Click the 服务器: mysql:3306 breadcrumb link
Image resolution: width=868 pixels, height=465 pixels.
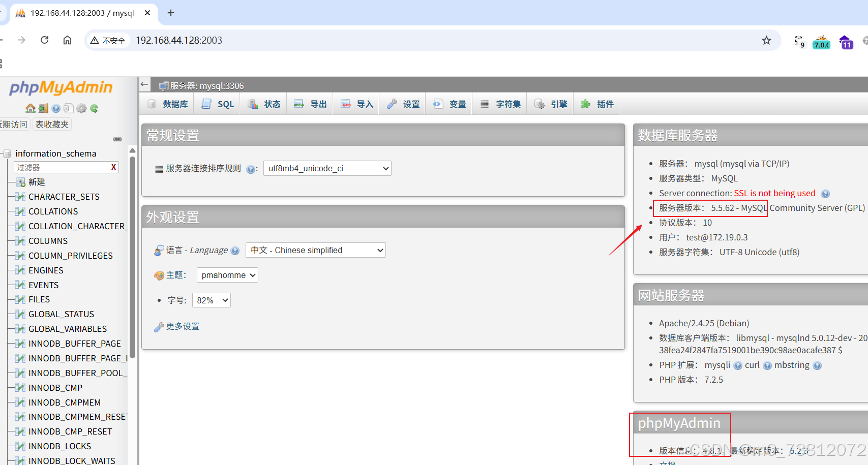tap(207, 86)
